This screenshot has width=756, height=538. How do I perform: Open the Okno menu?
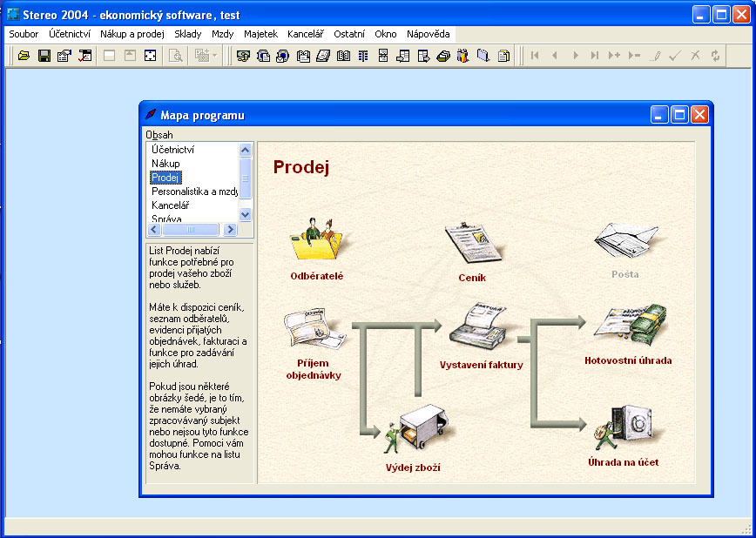(386, 34)
